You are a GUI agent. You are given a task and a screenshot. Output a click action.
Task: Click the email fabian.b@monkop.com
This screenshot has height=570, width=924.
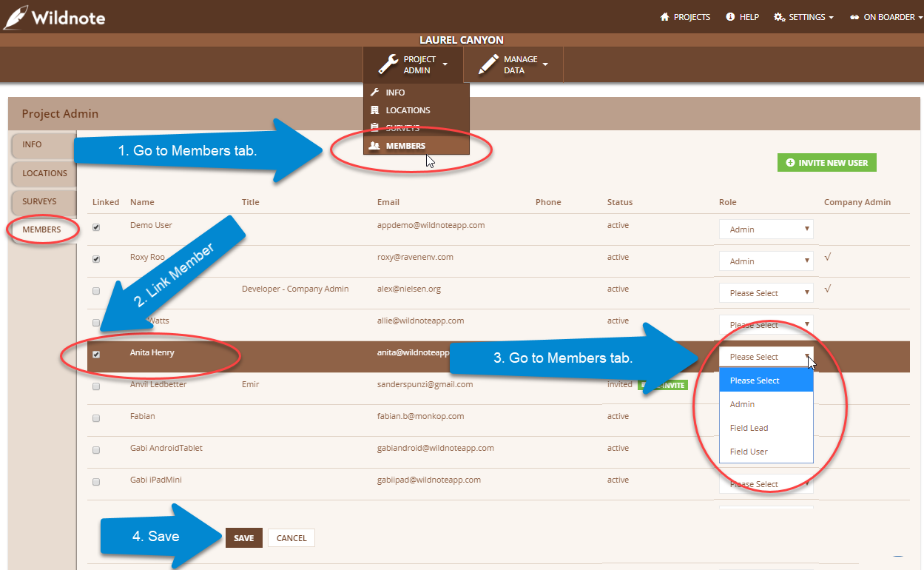421,416
